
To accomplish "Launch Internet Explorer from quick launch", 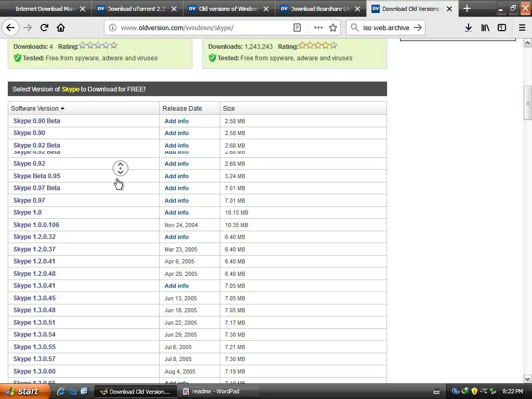I will coord(61,392).
